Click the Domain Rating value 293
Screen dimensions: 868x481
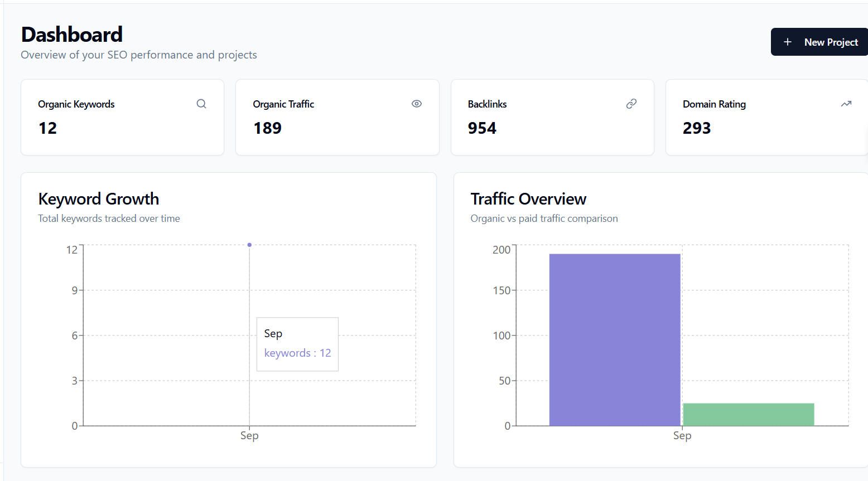pyautogui.click(x=696, y=128)
